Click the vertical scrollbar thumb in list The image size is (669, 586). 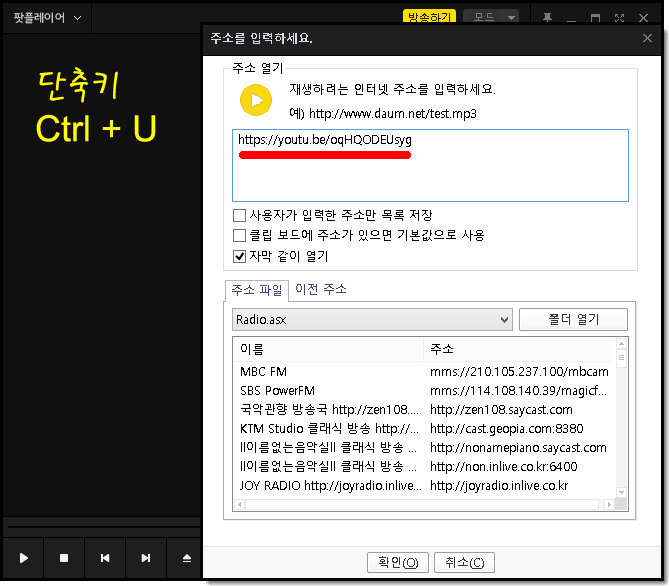[x=621, y=357]
